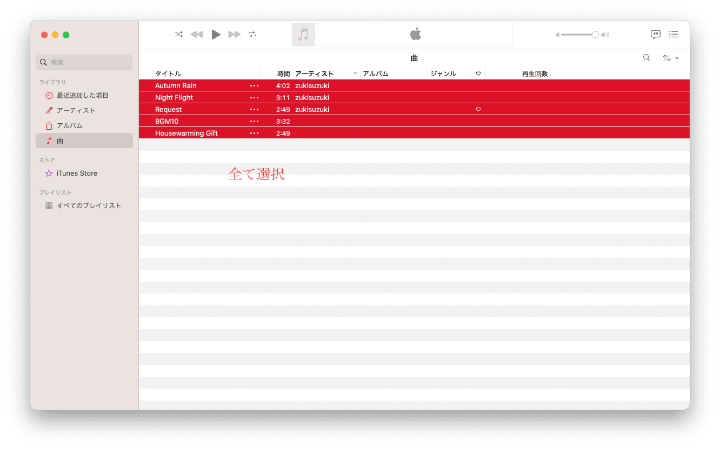Open more options for Autumn Rain

click(x=254, y=86)
